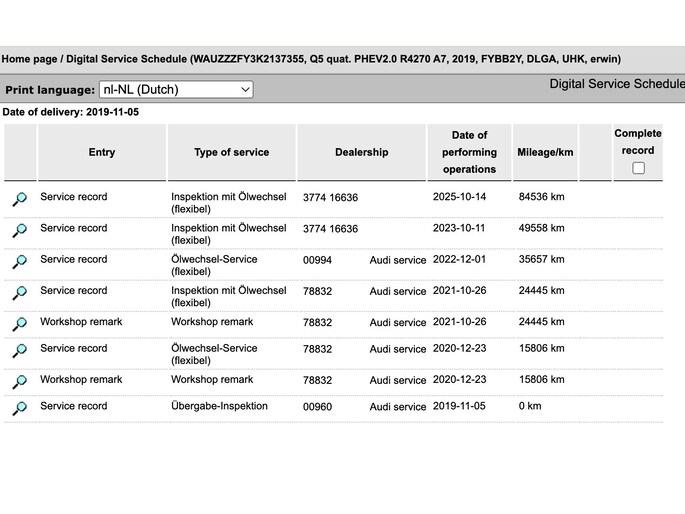The image size is (685, 514).
Task: Open magnifier for 2022-12-01 Ölwechsel-Service entry
Action: click(x=20, y=262)
